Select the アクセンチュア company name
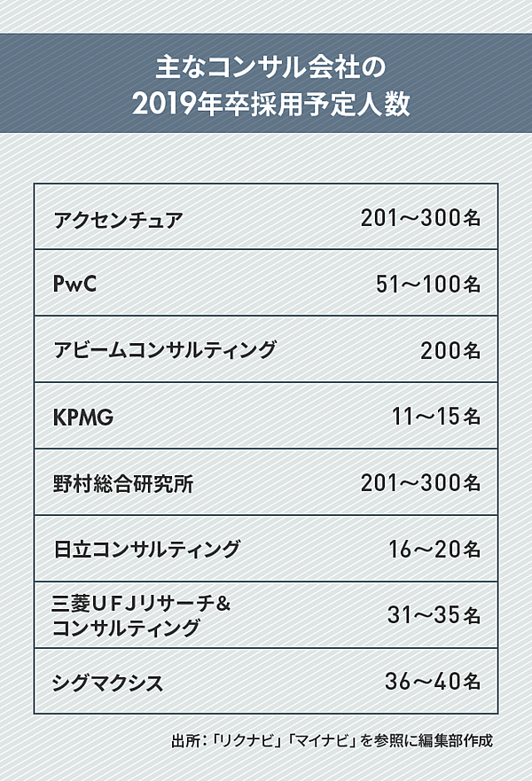The width and height of the screenshot is (532, 781). click(x=118, y=218)
